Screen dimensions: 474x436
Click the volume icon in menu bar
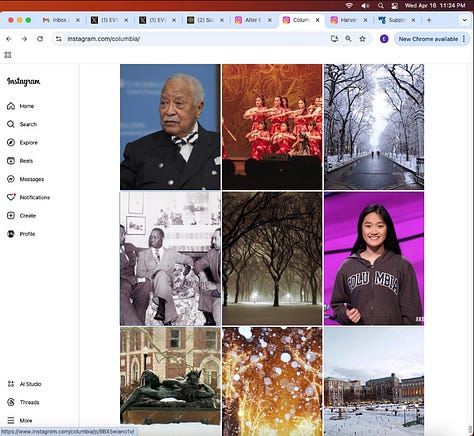(365, 5)
